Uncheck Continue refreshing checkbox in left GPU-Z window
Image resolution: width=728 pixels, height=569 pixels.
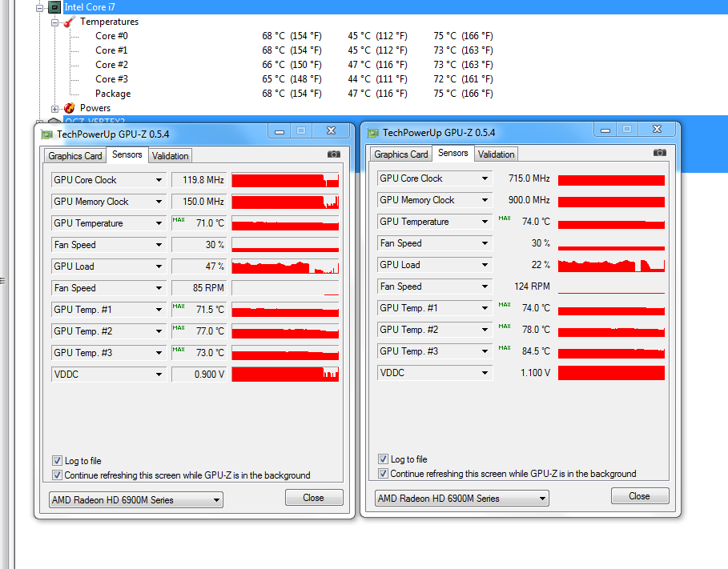(x=57, y=475)
